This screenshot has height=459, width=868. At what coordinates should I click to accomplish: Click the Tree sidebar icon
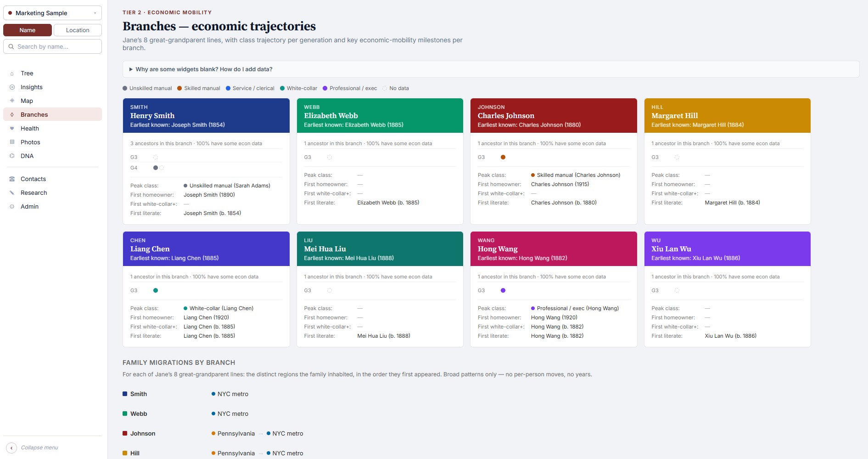coord(12,74)
